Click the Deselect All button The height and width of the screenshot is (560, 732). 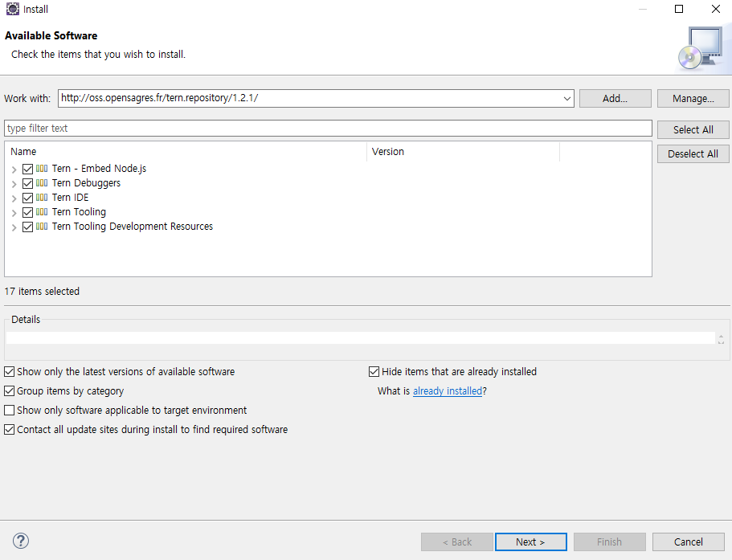coord(693,154)
